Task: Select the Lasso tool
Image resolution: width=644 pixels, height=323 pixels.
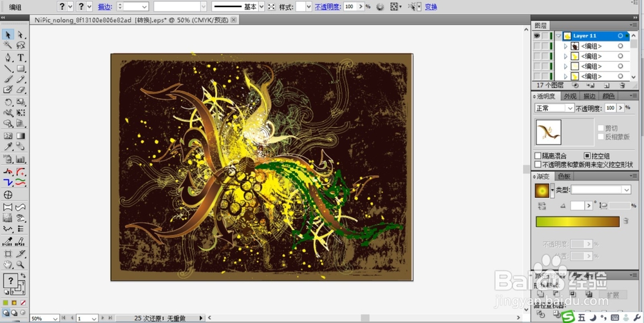Action: click(21, 45)
